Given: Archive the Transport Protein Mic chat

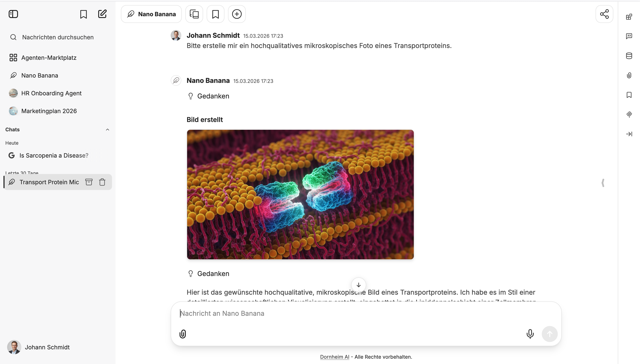Looking at the screenshot, I should pyautogui.click(x=89, y=182).
